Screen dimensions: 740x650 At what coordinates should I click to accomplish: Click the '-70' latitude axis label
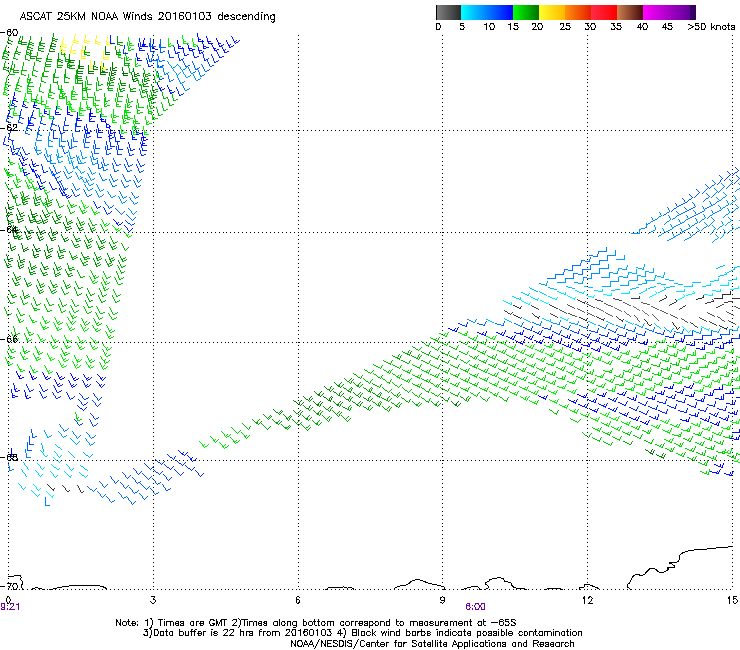pyautogui.click(x=9, y=586)
